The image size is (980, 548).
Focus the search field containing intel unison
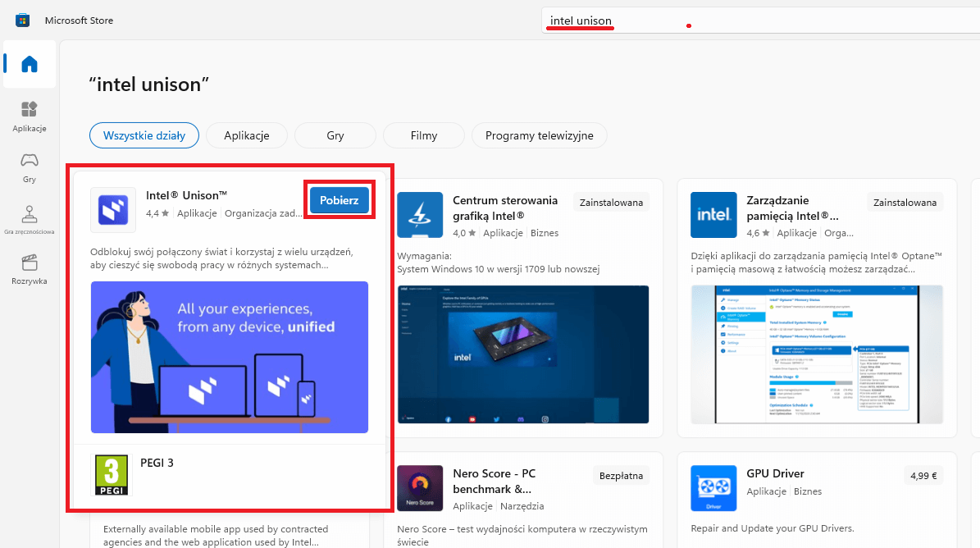pos(760,21)
